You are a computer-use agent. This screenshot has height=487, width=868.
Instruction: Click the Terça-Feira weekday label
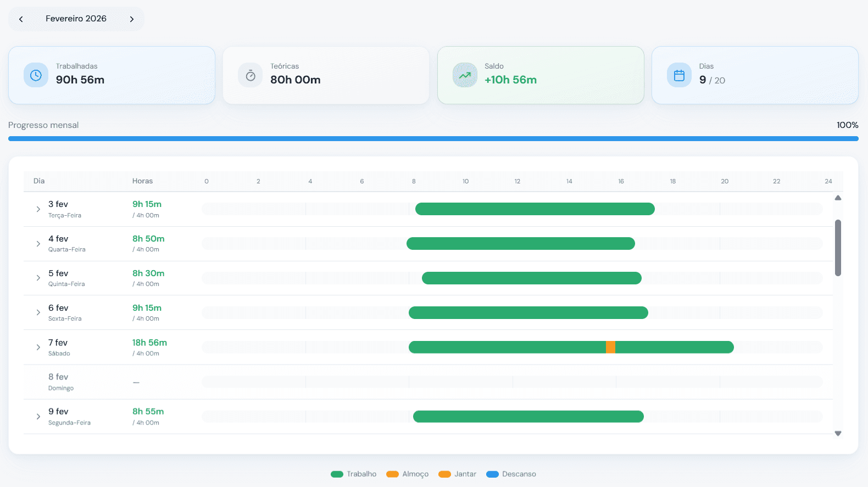point(65,215)
